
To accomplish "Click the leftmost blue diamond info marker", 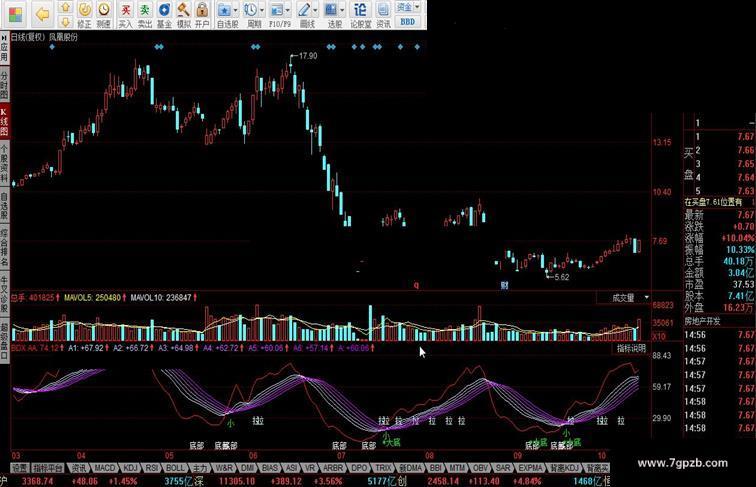I will point(52,47).
